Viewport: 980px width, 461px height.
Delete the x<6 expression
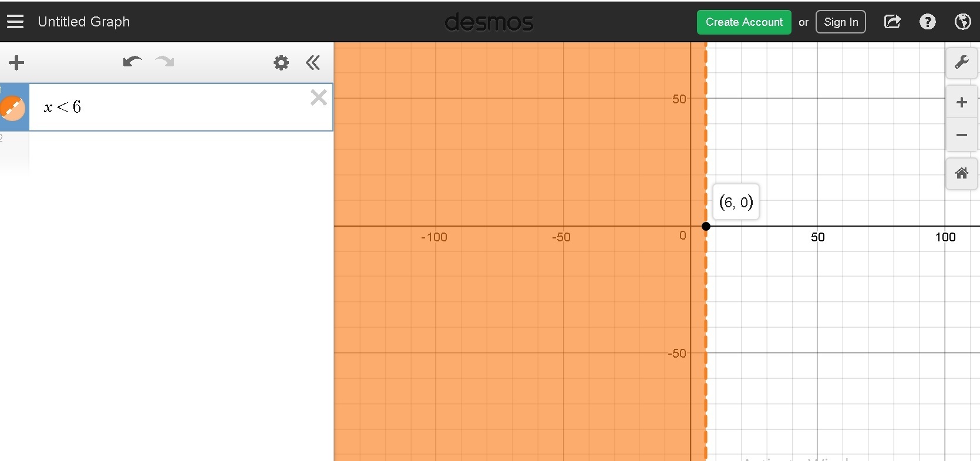[x=318, y=97]
